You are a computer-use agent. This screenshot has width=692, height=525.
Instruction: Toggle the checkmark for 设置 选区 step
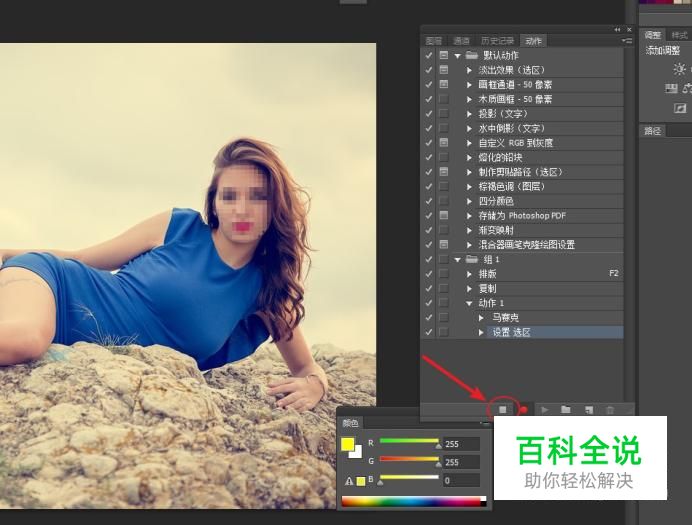pyautogui.click(x=428, y=332)
